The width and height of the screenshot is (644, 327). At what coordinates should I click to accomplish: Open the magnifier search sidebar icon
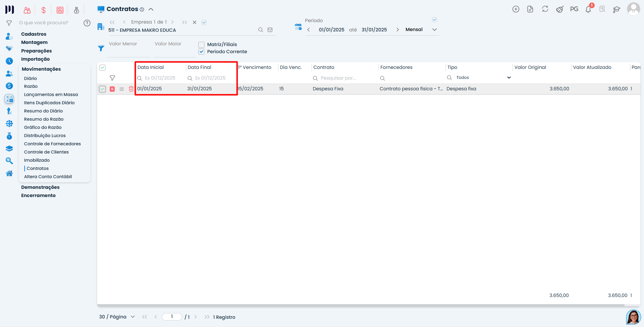(9, 161)
